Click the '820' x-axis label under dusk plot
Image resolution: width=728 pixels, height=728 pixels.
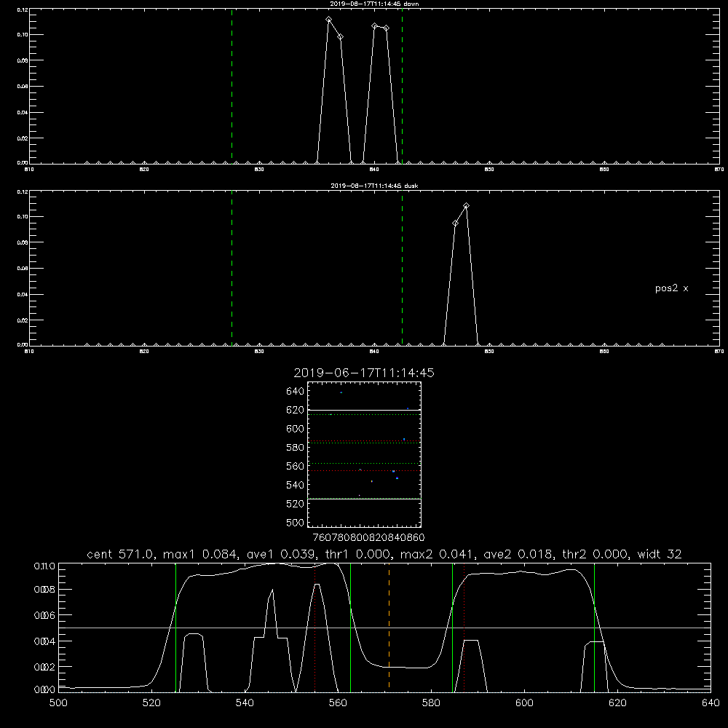(144, 352)
